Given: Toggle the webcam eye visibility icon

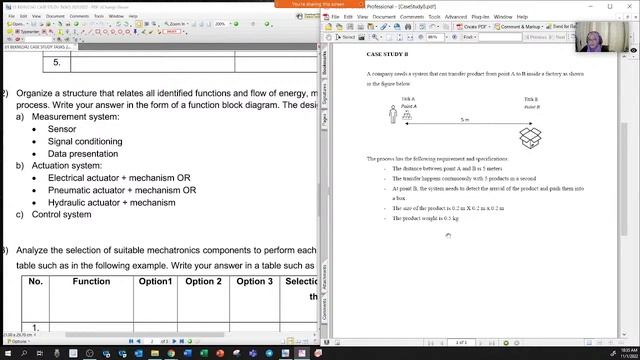Looking at the screenshot, I should pyautogui.click(x=633, y=51).
